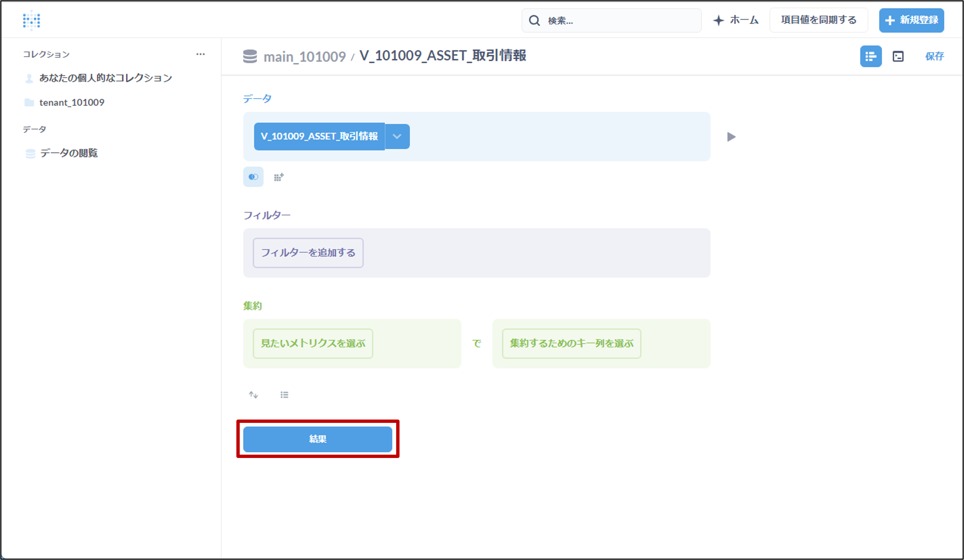Open the tenant_101009 folder

(x=71, y=102)
